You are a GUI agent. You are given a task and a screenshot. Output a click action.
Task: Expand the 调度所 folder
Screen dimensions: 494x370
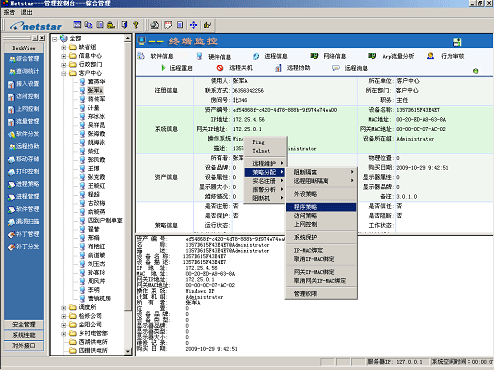click(63, 308)
